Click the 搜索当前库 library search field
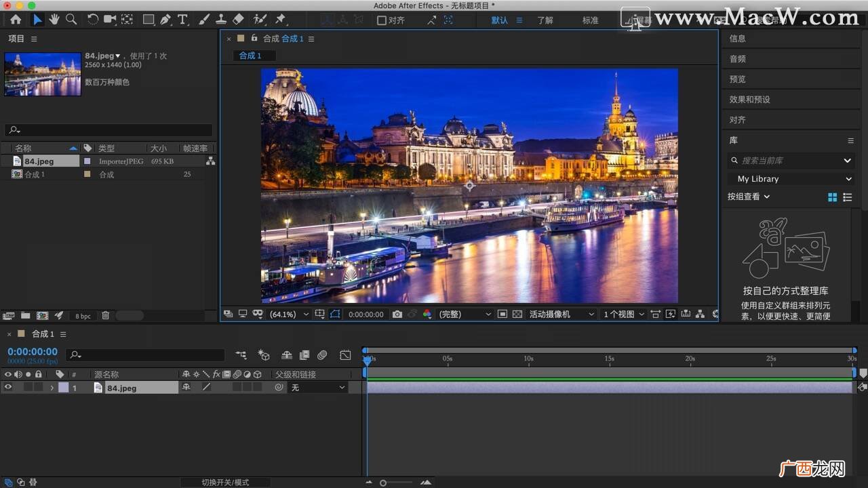Image resolution: width=868 pixels, height=488 pixels. [791, 161]
